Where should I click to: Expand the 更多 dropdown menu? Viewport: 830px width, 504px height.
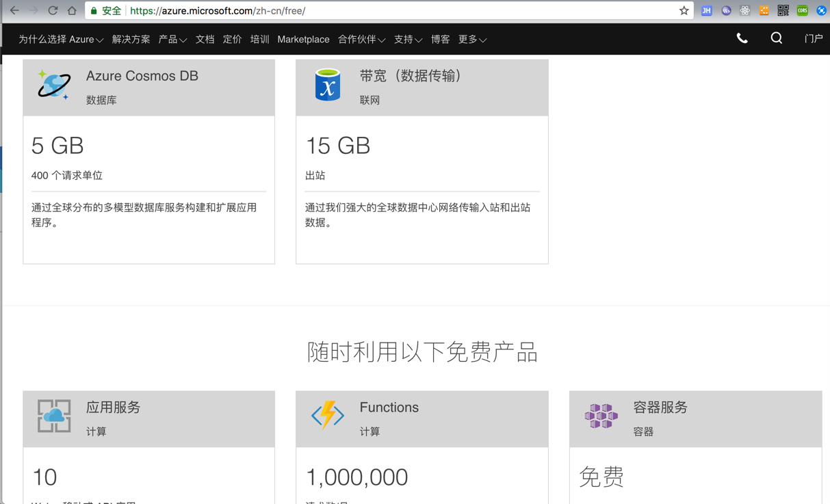point(472,40)
